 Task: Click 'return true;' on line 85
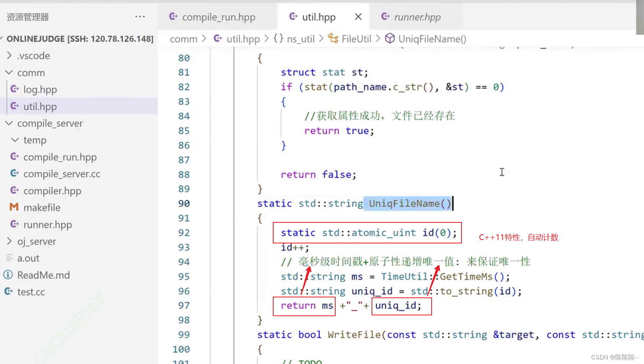click(x=339, y=131)
